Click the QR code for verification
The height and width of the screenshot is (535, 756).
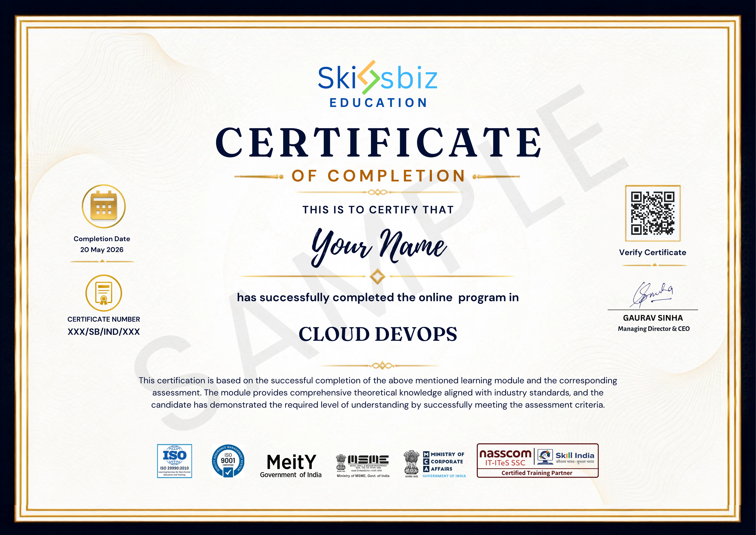[x=653, y=213]
